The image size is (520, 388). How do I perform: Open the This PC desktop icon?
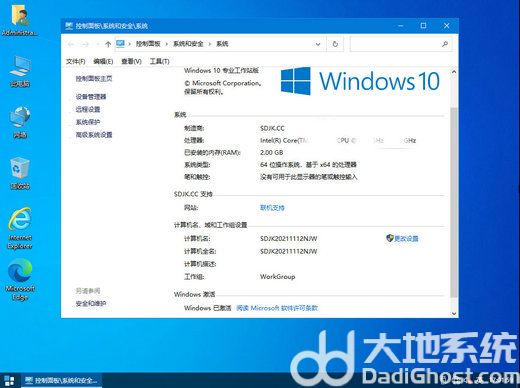(20, 71)
